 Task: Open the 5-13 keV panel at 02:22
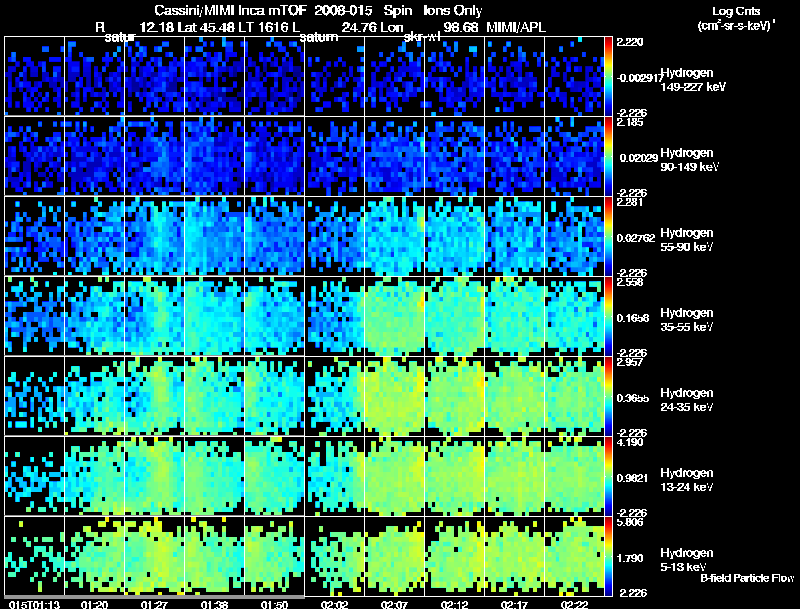tap(574, 556)
